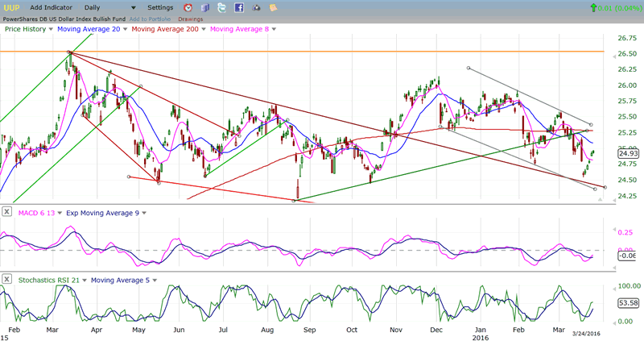Close the MACD indicator panel
This screenshot has height=341, width=644.
(x=6, y=211)
